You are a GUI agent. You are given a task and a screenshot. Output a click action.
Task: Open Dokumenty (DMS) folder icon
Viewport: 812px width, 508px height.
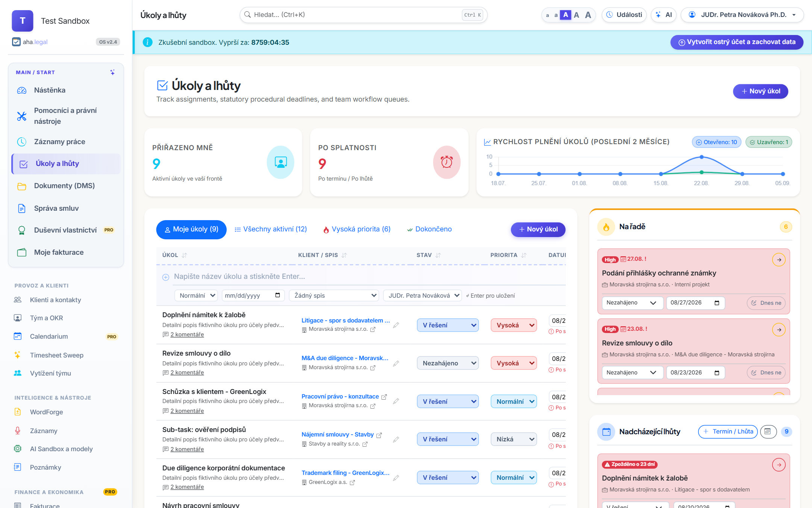click(x=22, y=186)
